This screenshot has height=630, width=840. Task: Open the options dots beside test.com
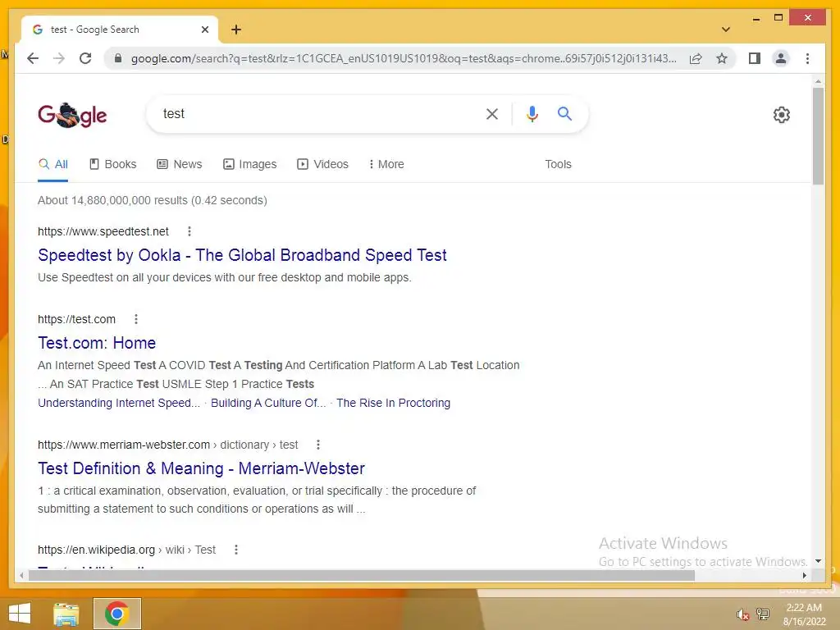[x=136, y=319]
